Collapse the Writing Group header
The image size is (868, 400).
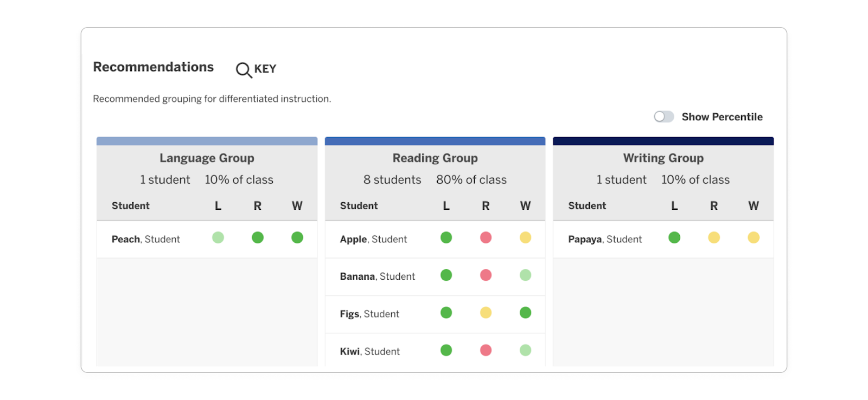click(663, 158)
